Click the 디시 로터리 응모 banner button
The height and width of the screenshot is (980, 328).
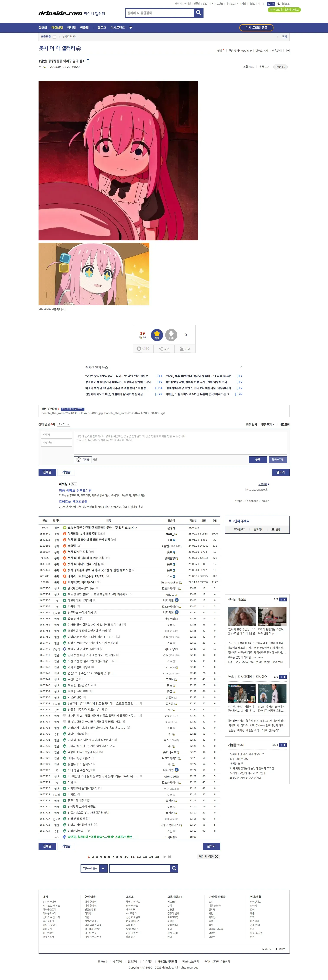point(257,28)
